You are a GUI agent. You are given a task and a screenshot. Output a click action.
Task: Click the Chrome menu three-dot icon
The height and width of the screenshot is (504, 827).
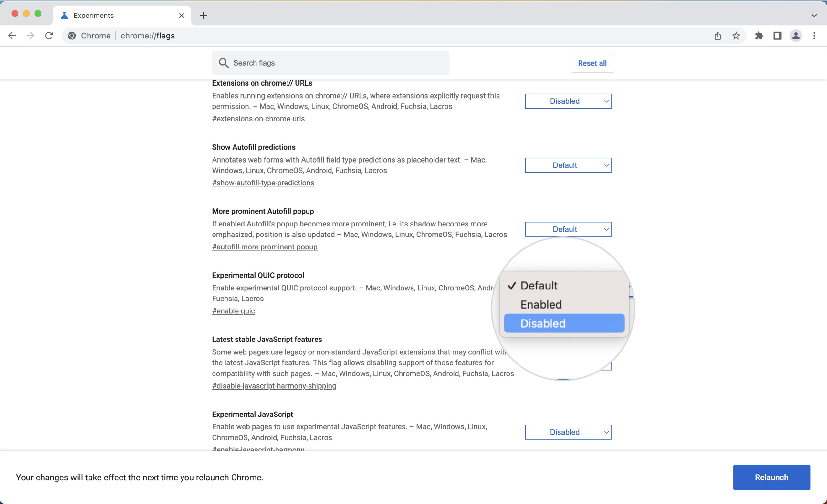(x=815, y=36)
